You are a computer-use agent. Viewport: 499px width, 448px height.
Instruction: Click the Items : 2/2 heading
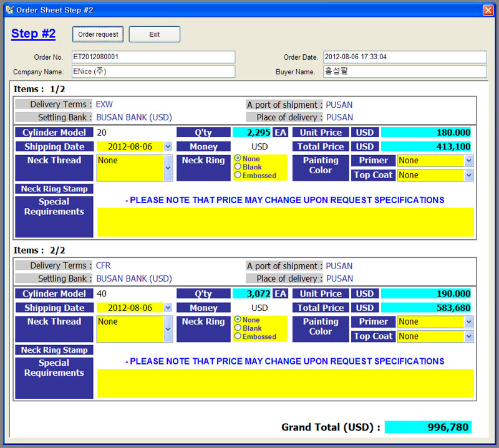tap(39, 250)
